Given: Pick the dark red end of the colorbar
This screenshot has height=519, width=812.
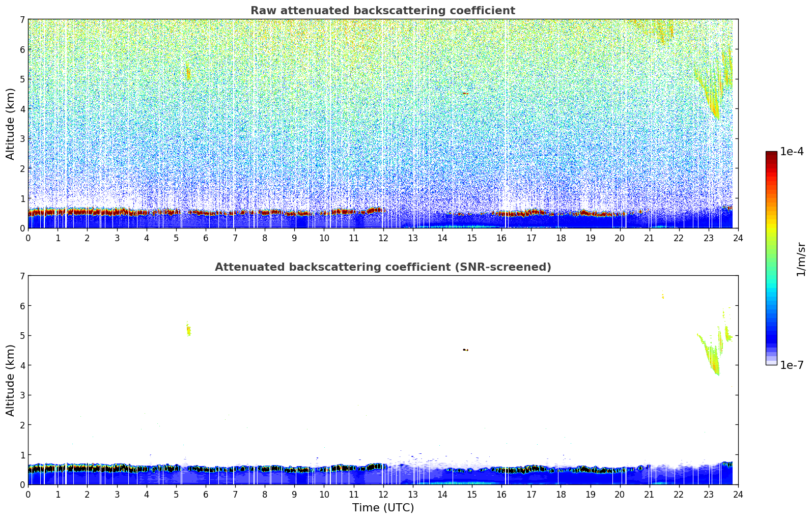Looking at the screenshot, I should (x=771, y=155).
